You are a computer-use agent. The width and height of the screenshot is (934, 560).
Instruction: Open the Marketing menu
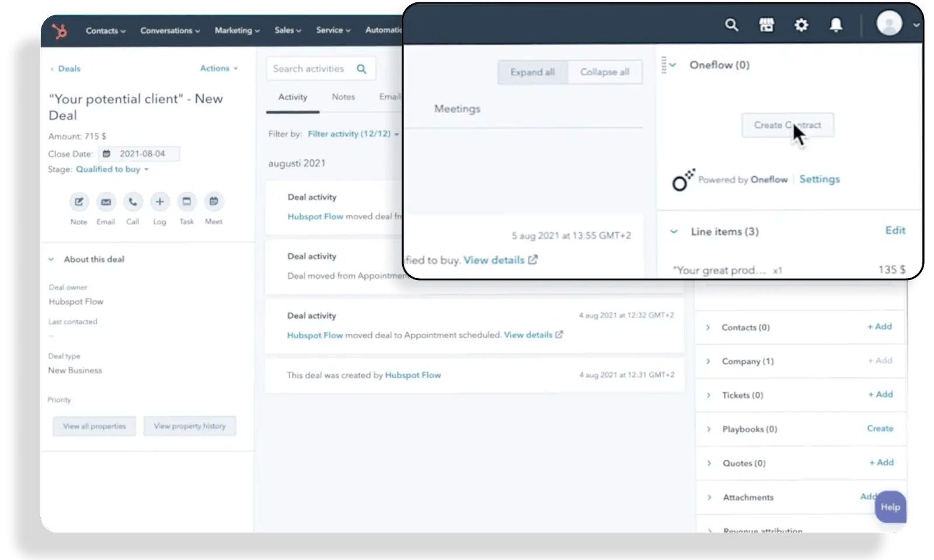click(x=237, y=30)
